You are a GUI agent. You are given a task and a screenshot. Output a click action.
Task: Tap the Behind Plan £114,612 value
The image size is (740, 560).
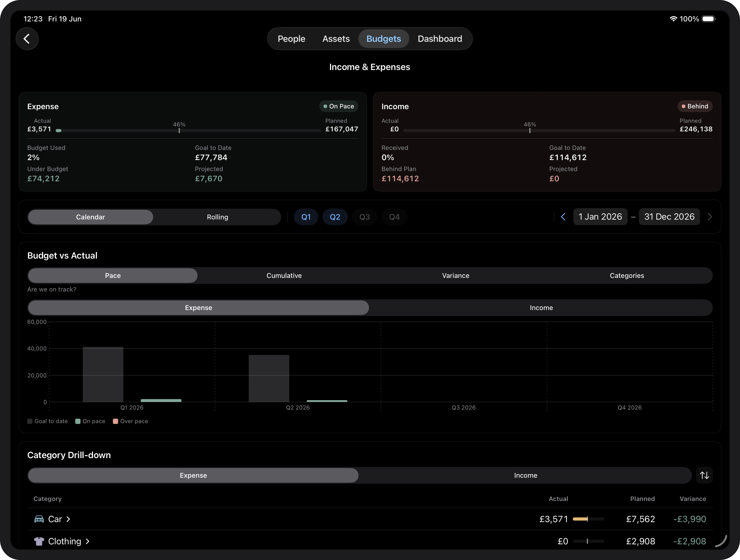400,179
